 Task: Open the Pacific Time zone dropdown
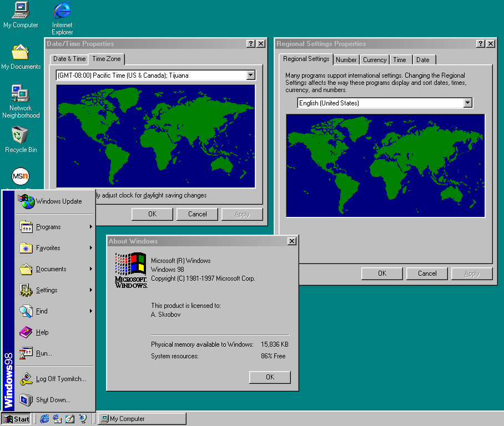[251, 75]
